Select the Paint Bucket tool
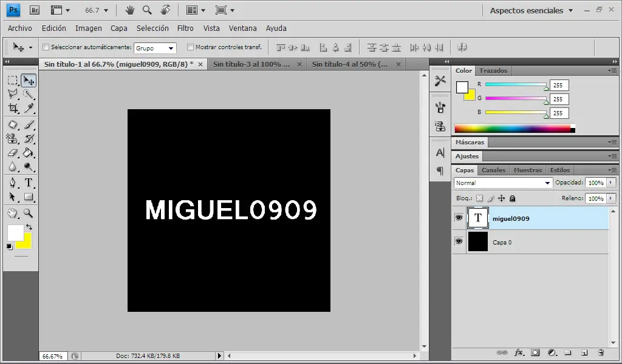Screen dimensions: 622x364 click(29, 152)
